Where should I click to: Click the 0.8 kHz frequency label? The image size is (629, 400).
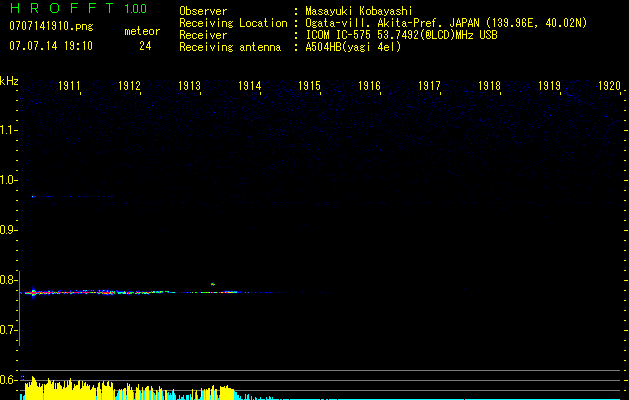coord(7,280)
